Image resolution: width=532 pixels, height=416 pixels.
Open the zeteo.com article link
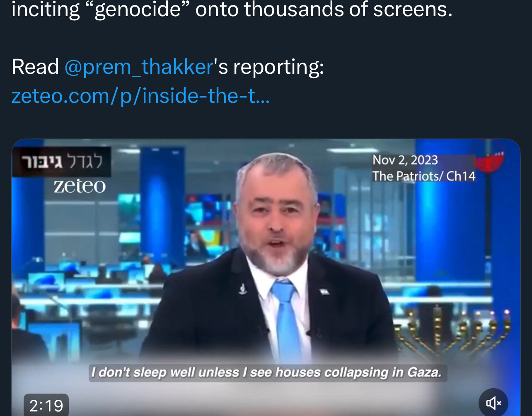[x=140, y=96]
